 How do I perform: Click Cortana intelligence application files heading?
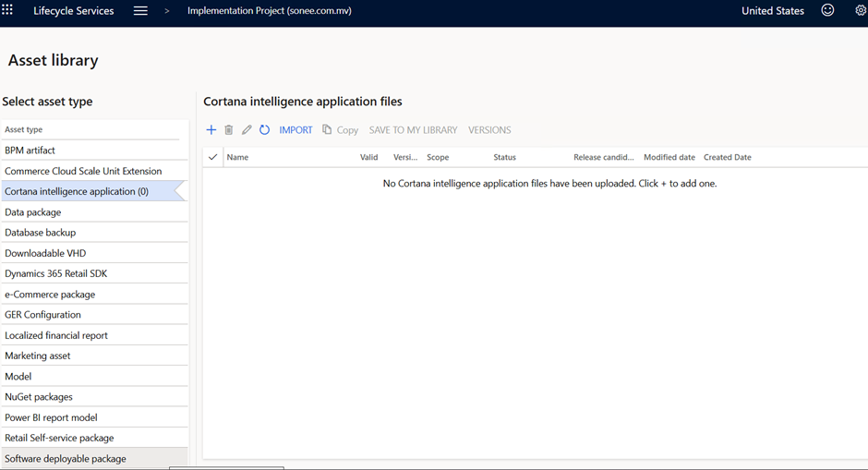click(303, 102)
